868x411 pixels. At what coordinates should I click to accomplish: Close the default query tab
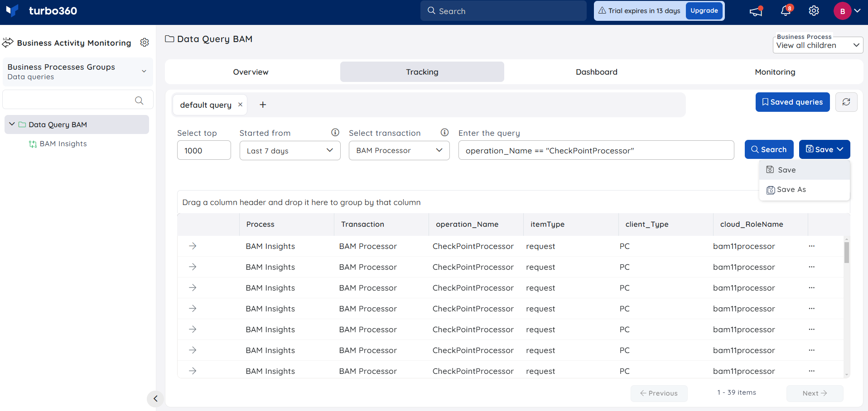coord(241,105)
